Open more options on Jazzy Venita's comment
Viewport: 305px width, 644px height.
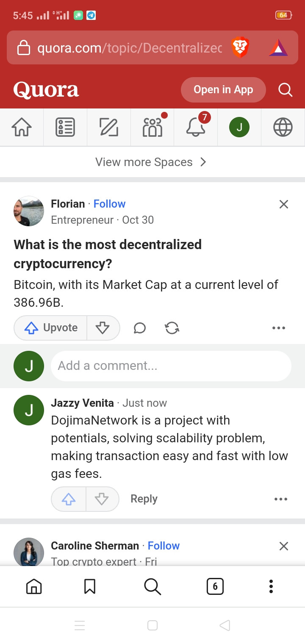[x=280, y=499]
